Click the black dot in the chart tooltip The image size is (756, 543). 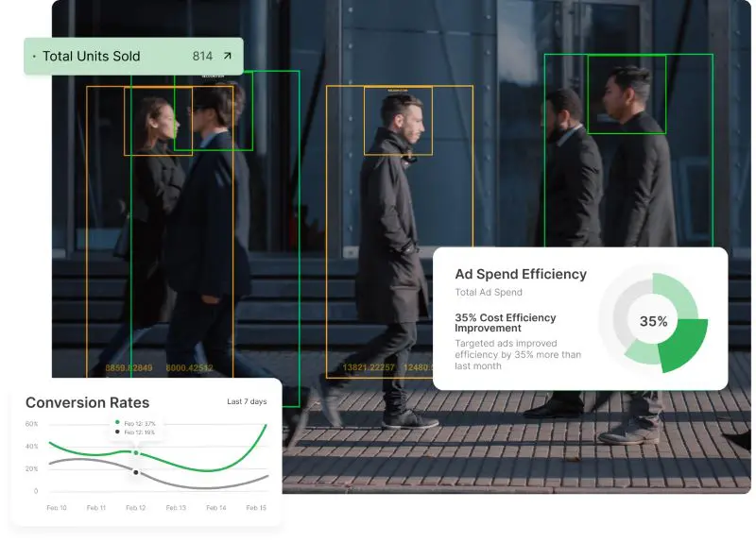click(x=117, y=432)
